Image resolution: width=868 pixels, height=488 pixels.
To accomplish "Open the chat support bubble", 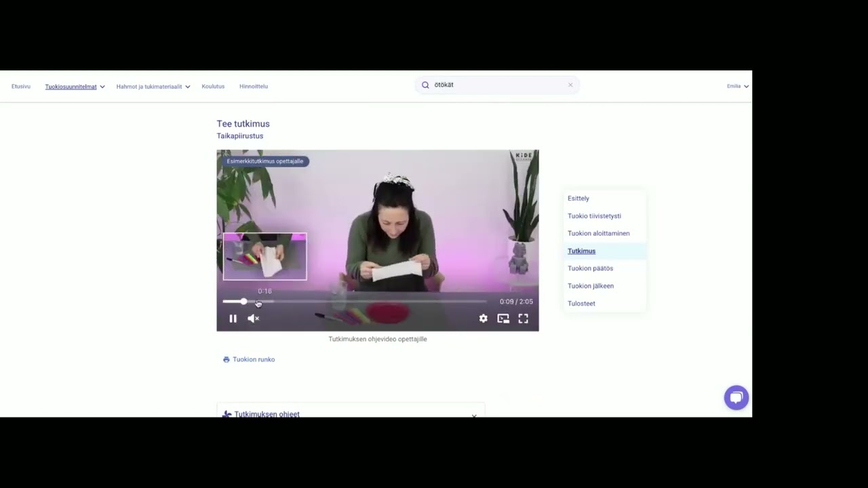I will (x=736, y=397).
